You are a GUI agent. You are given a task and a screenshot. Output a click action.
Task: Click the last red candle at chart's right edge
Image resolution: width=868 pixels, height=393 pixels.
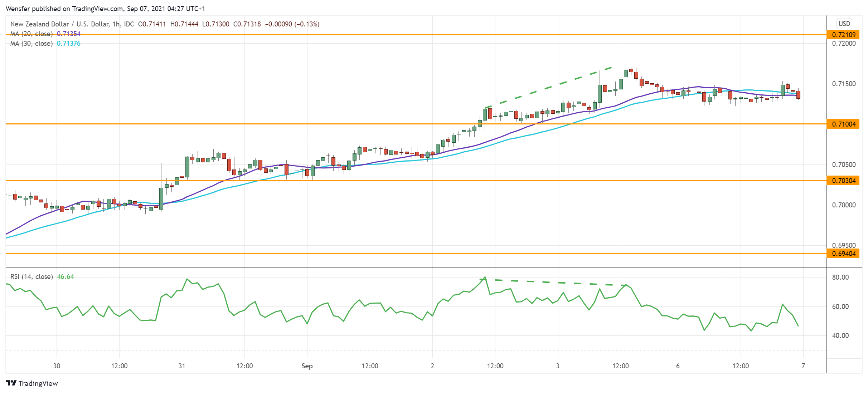(x=798, y=95)
